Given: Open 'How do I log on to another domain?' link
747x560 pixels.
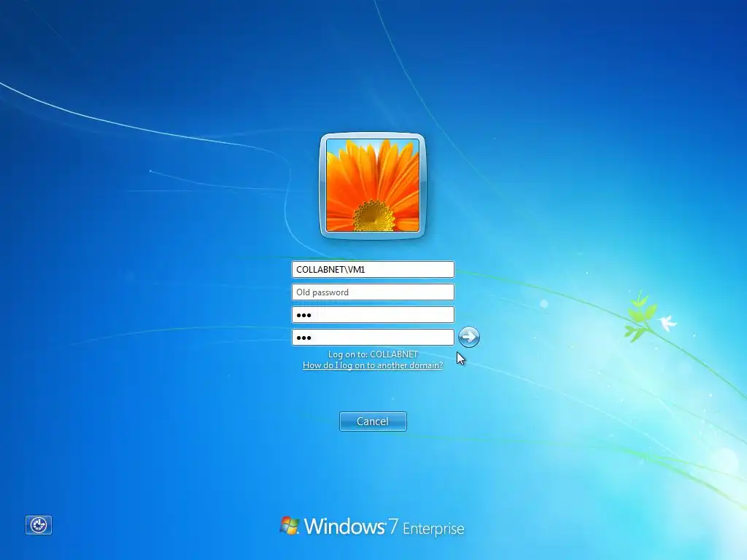Looking at the screenshot, I should point(373,365).
